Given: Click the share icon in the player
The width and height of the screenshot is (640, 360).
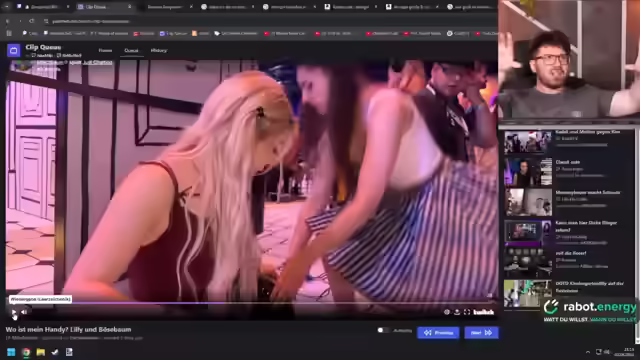Looking at the screenshot, I should tap(457, 312).
